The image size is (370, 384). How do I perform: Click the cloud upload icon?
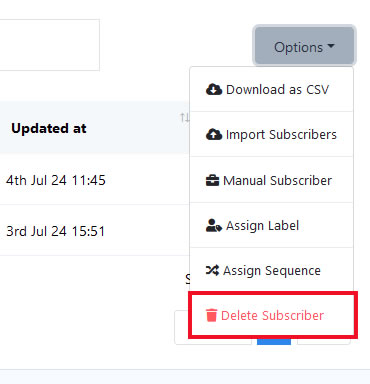click(x=214, y=134)
